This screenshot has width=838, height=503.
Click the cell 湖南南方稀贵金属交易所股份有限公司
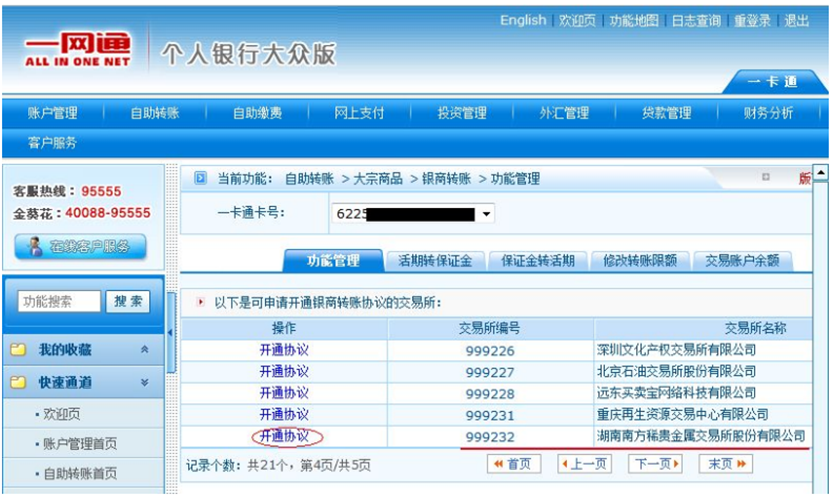point(701,436)
